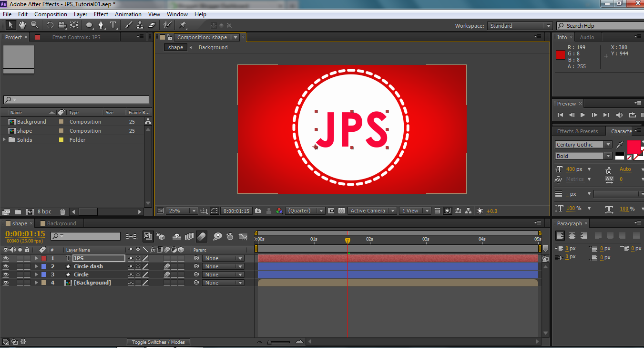This screenshot has height=348, width=644.
Task: Select the Roto Brush tool
Action: (167, 25)
